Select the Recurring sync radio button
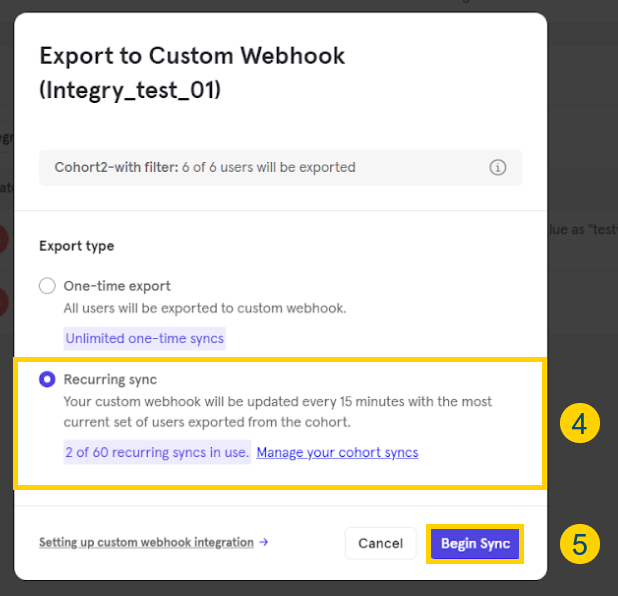This screenshot has width=618, height=596. tap(47, 379)
